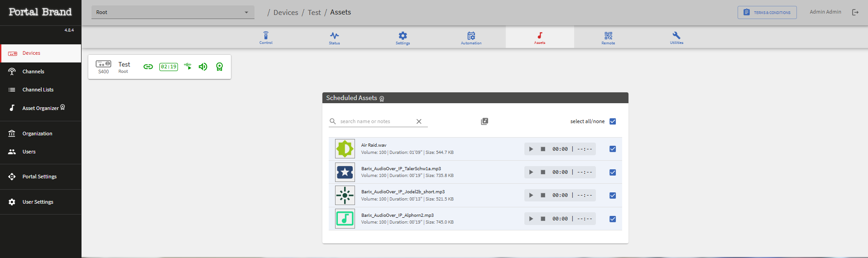Screen dimensions: 868x258
Task: Stop Barix_AudioOver_IP_Alphorn2.mp3 playback
Action: 543,219
